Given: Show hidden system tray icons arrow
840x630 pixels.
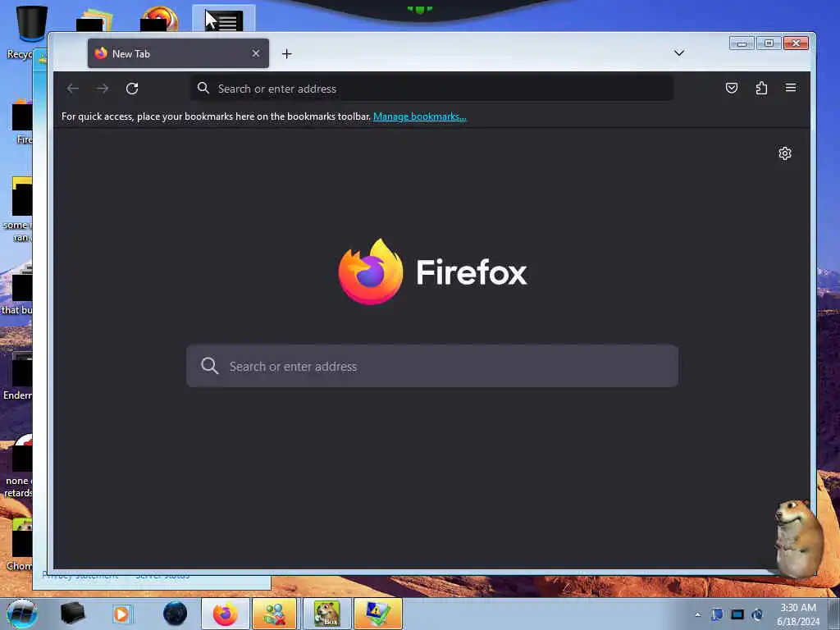Looking at the screenshot, I should [x=697, y=614].
